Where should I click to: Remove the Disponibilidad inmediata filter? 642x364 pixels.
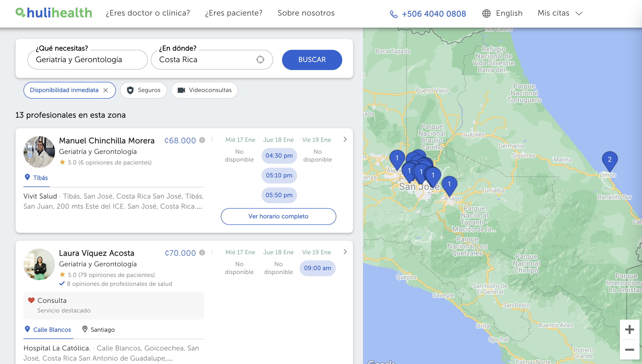click(x=106, y=90)
